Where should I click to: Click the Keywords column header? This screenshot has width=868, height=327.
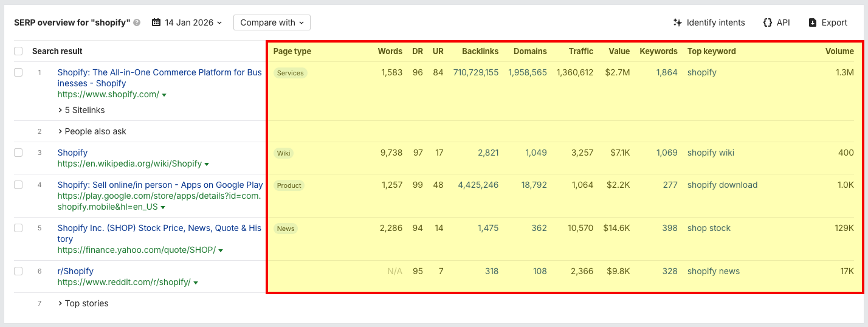[658, 51]
